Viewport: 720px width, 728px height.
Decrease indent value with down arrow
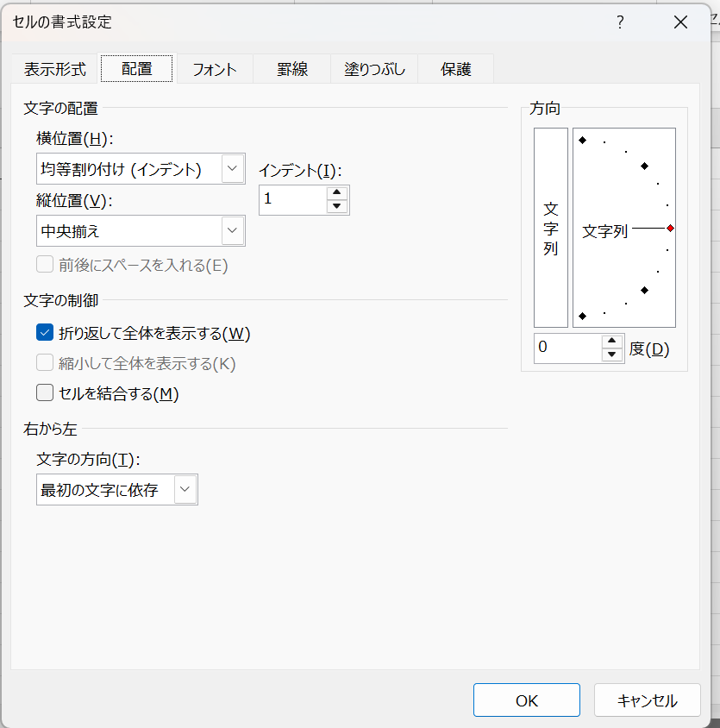(x=337, y=207)
